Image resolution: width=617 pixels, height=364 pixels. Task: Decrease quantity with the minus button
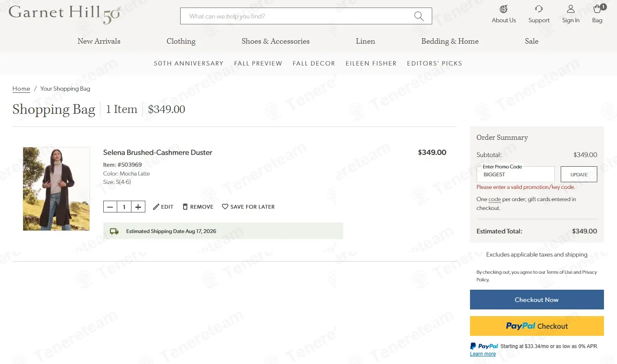point(110,207)
